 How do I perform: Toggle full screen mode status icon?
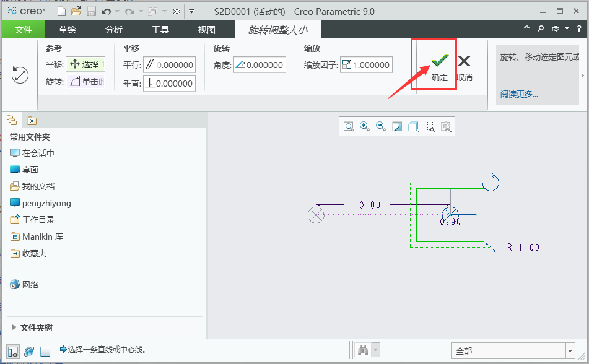coord(45,352)
